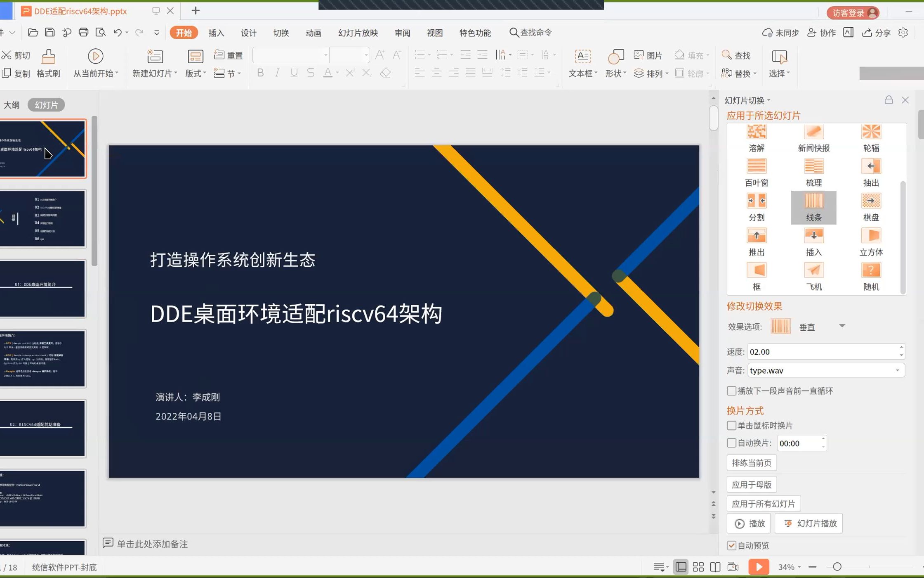Image resolution: width=924 pixels, height=578 pixels.
Task: Lock the slide transition panel
Action: (x=889, y=100)
